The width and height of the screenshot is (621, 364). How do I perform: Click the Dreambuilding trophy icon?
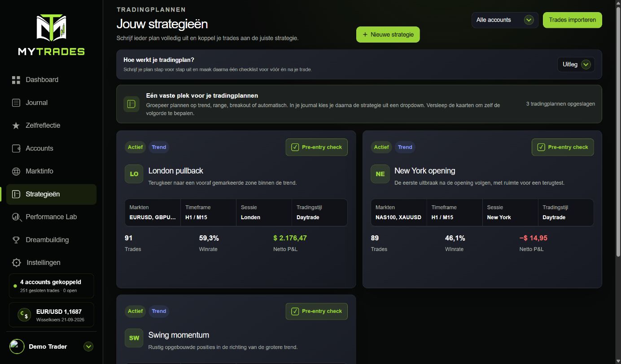[16, 240]
